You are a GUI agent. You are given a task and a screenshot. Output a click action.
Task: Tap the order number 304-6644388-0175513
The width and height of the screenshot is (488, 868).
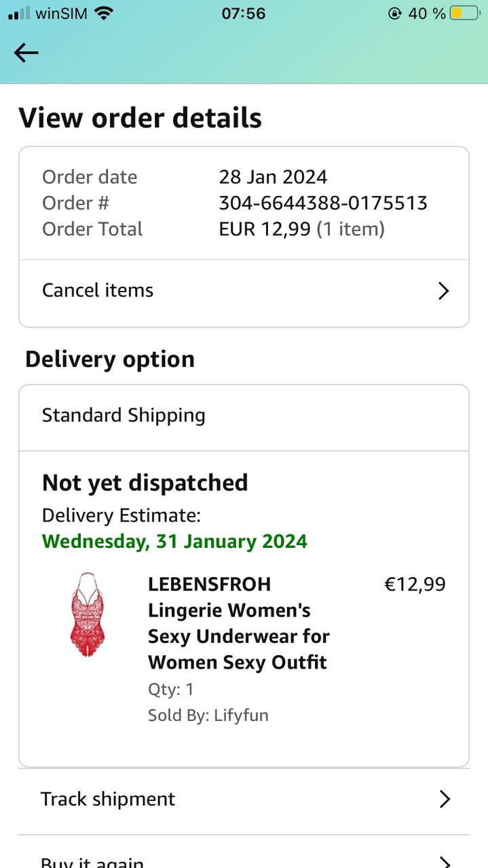pos(323,203)
